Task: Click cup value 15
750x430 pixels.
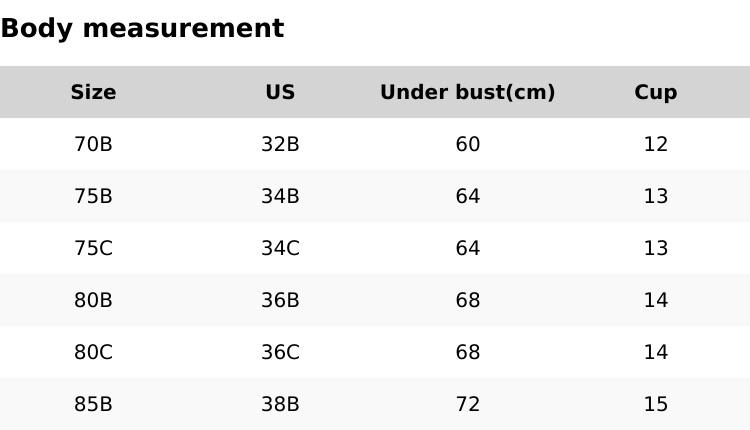Action: tap(655, 404)
